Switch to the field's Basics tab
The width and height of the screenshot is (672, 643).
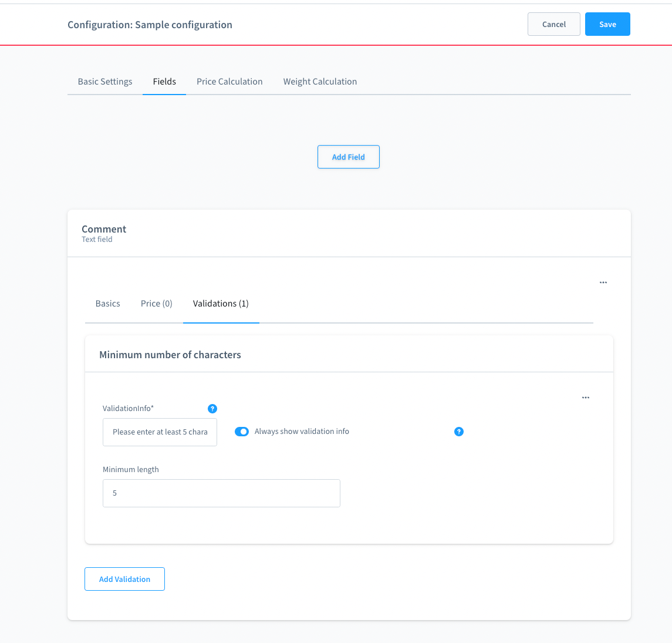(x=108, y=304)
